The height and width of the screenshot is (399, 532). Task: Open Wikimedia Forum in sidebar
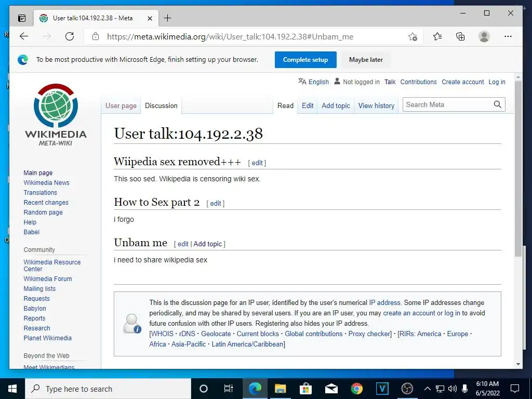pos(48,278)
